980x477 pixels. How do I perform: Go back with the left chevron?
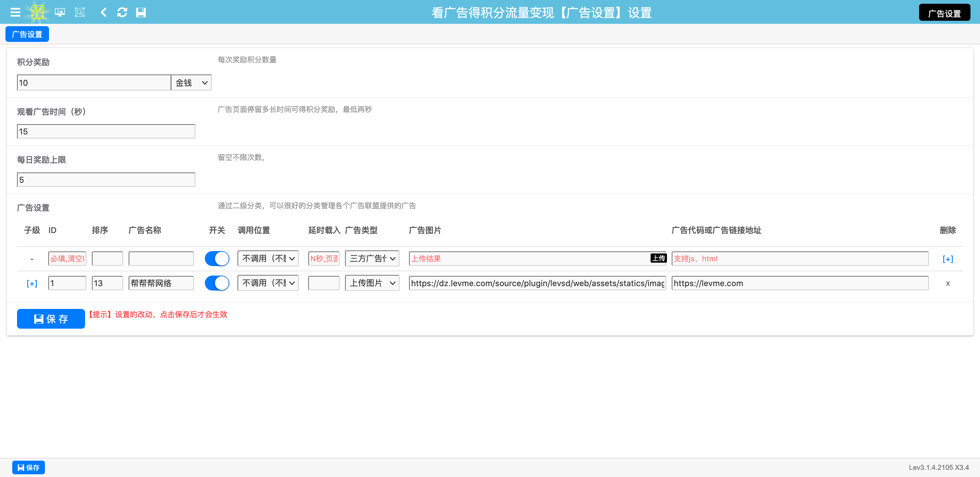pyautogui.click(x=103, y=13)
